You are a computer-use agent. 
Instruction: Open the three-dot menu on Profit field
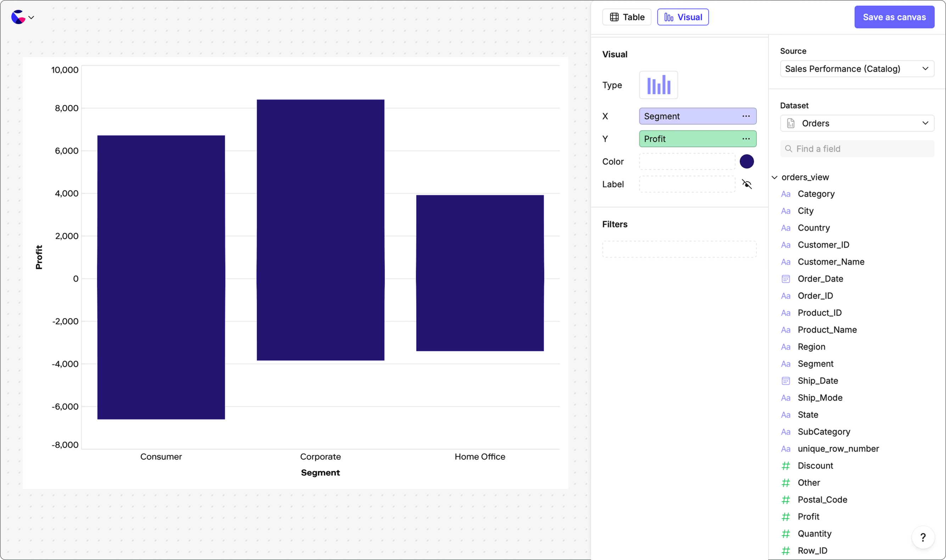746,139
